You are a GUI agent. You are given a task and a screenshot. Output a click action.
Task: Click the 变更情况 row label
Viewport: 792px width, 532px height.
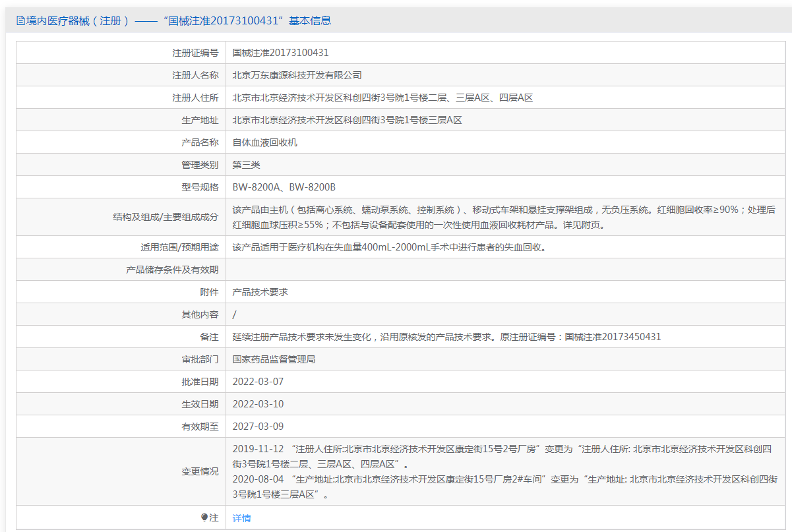pyautogui.click(x=200, y=471)
